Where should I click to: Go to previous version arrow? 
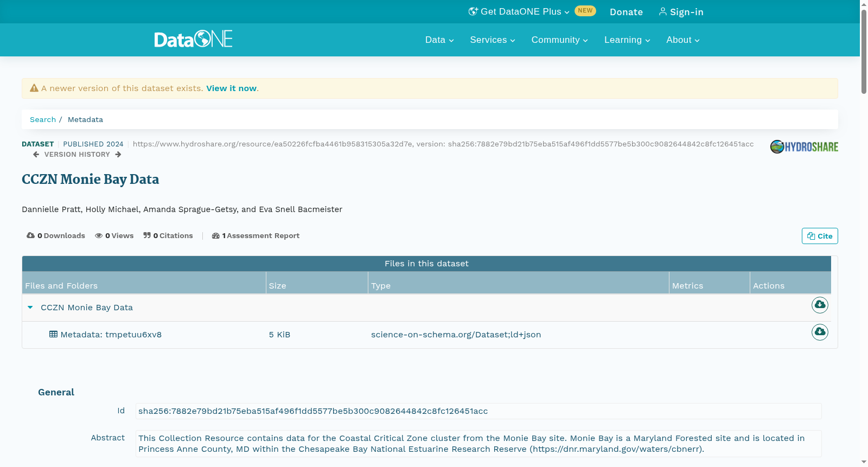pyautogui.click(x=36, y=155)
